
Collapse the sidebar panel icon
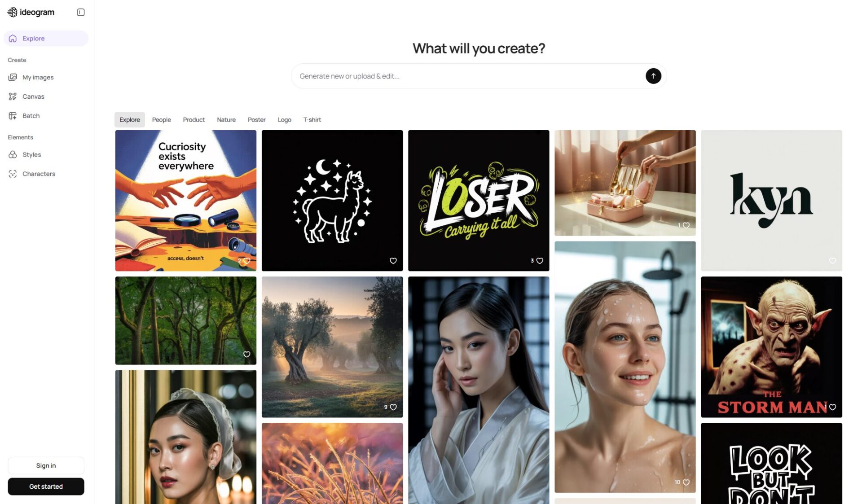click(81, 12)
